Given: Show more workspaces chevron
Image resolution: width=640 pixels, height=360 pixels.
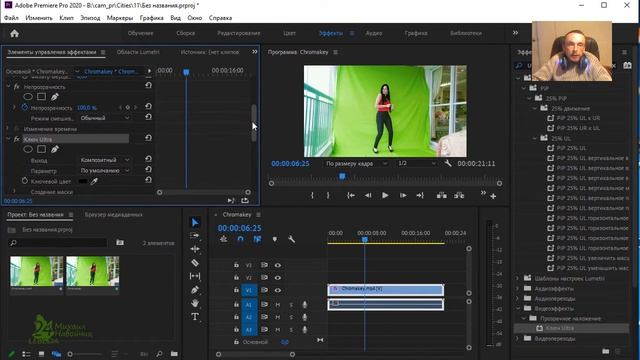Looking at the screenshot, I should pyautogui.click(x=515, y=33).
